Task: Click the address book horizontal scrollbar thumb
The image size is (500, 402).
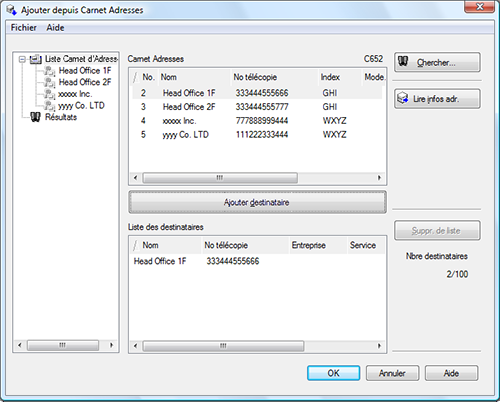Action: [220, 178]
